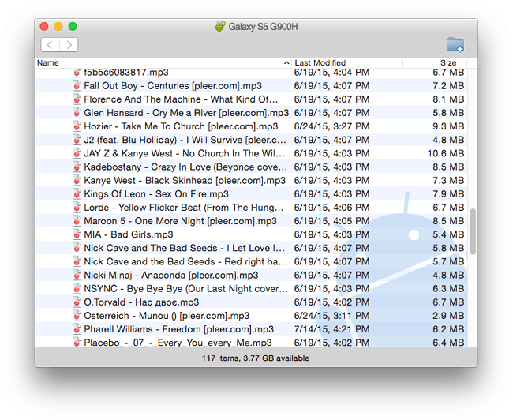Viewport: 513px width, 420px height.
Task: Click file icon of Nick Cave Red right hand
Action: pos(77,261)
